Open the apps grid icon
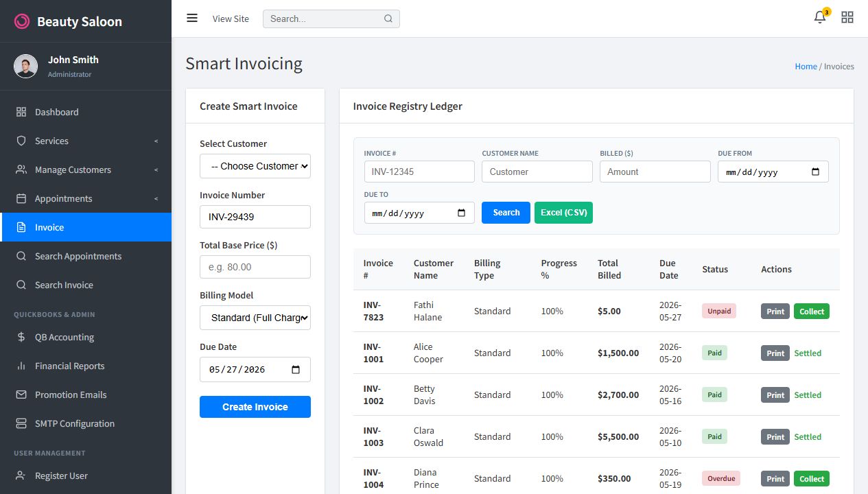This screenshot has height=494, width=868. click(847, 18)
